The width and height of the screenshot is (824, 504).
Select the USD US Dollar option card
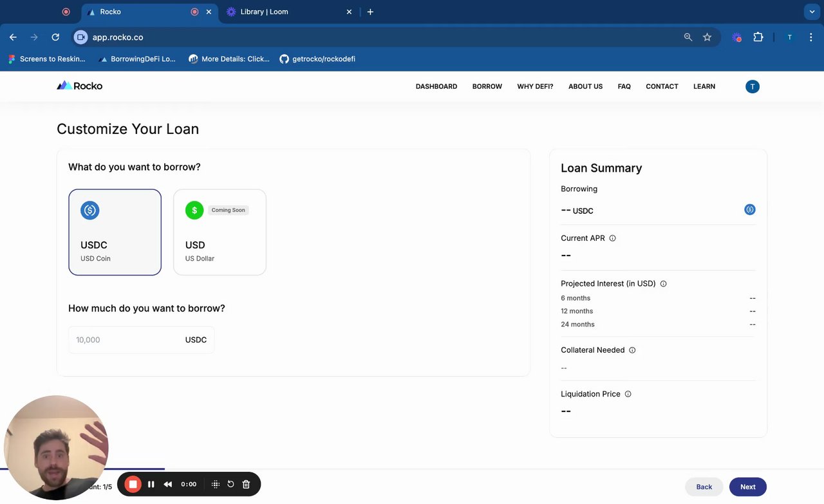(220, 232)
